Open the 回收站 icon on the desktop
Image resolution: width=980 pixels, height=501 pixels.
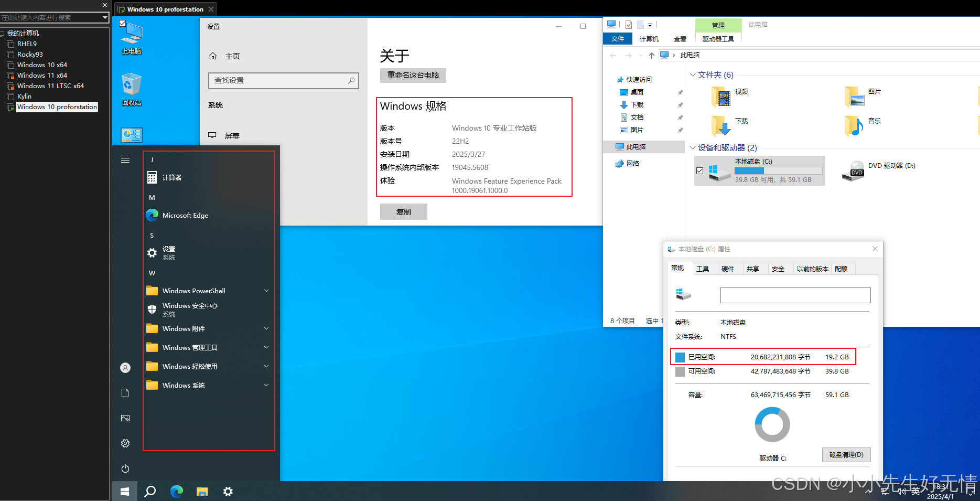(131, 88)
